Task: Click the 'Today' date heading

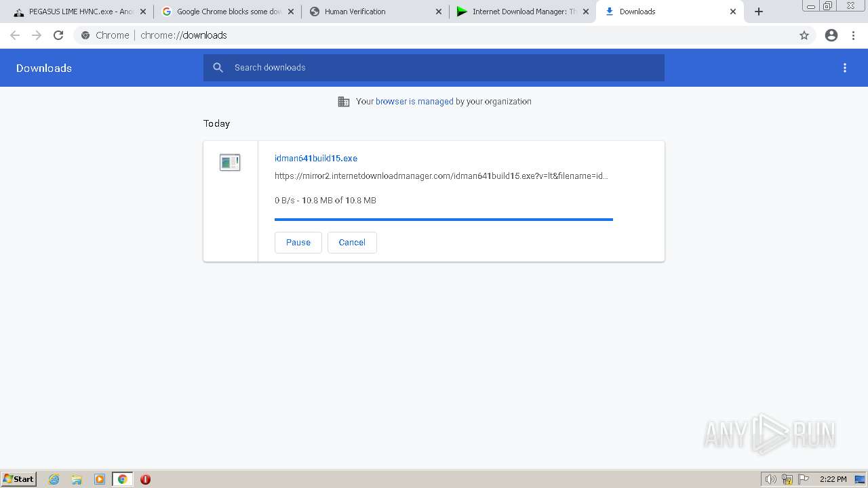Action: (x=217, y=123)
